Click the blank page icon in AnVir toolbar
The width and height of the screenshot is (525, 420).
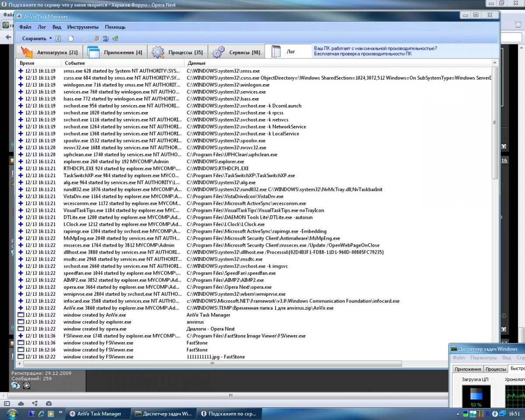pos(71,38)
